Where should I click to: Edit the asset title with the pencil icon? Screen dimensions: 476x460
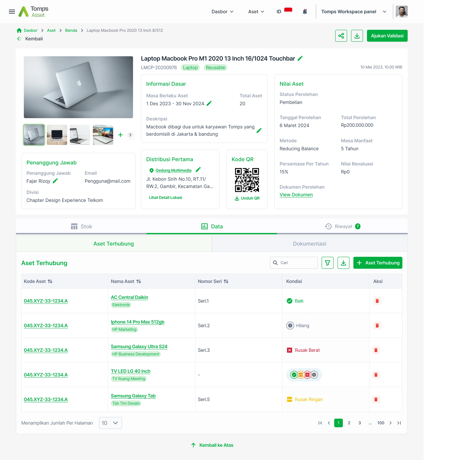pos(300,58)
